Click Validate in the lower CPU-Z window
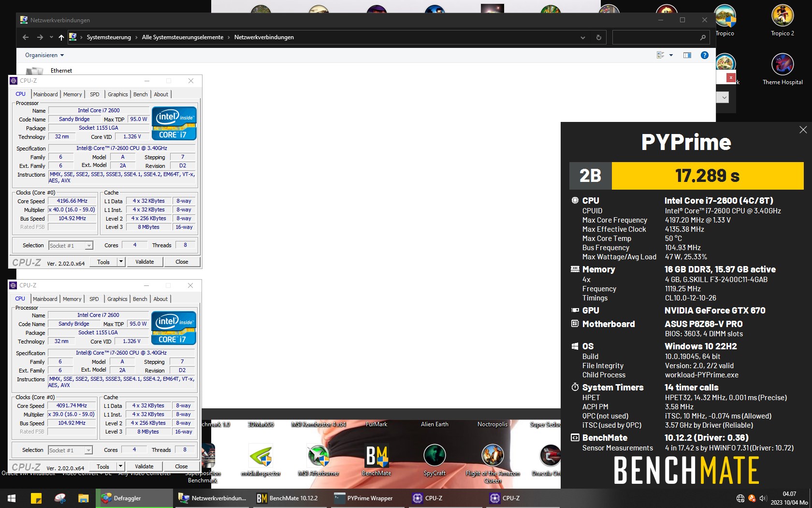 144,466
